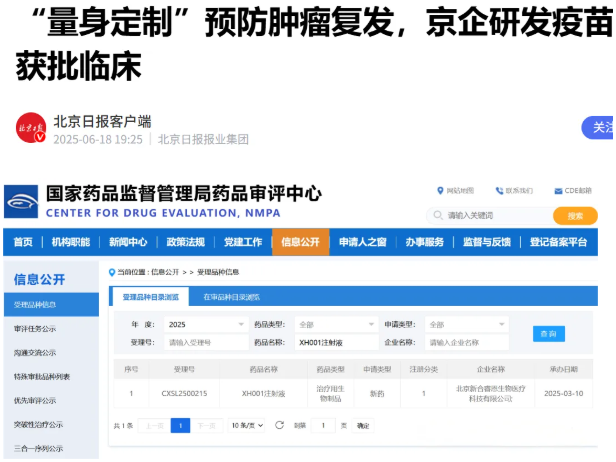Expand the 年度 2025 dropdown
616x462 pixels.
(203, 325)
